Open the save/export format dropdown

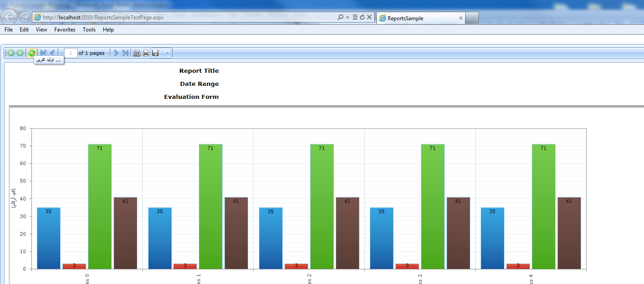pos(161,53)
